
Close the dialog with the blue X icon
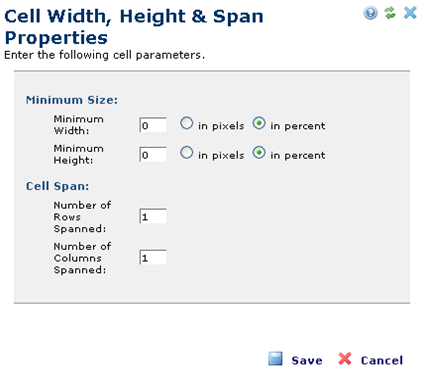410,13
